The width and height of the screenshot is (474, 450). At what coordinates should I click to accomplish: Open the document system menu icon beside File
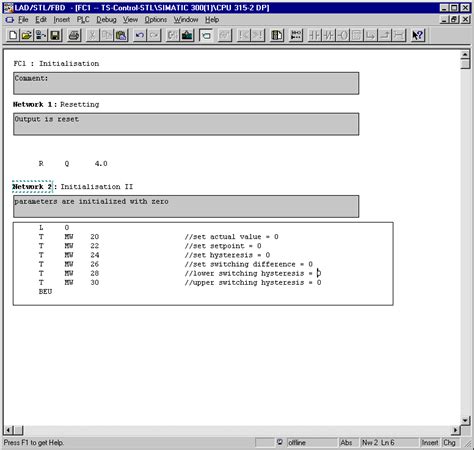pyautogui.click(x=10, y=20)
